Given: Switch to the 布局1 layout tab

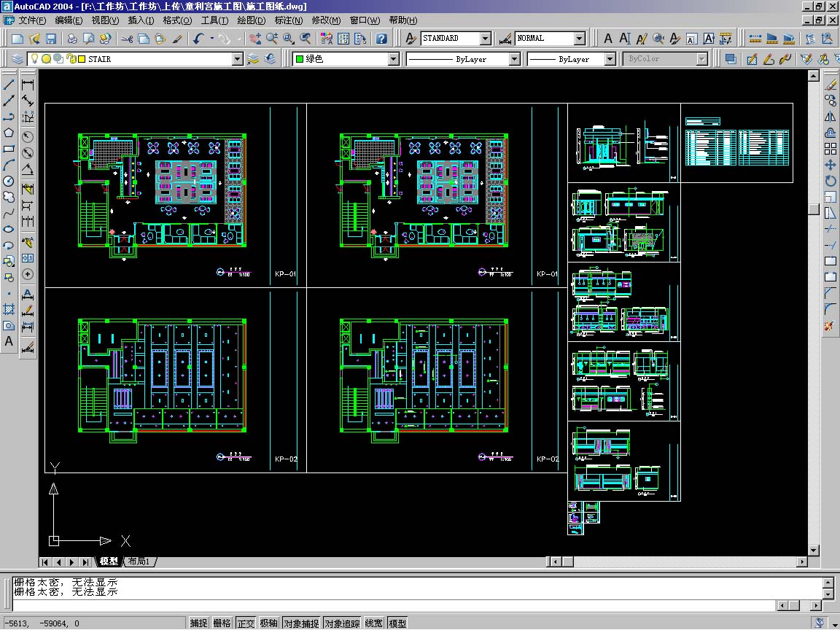Looking at the screenshot, I should (139, 561).
